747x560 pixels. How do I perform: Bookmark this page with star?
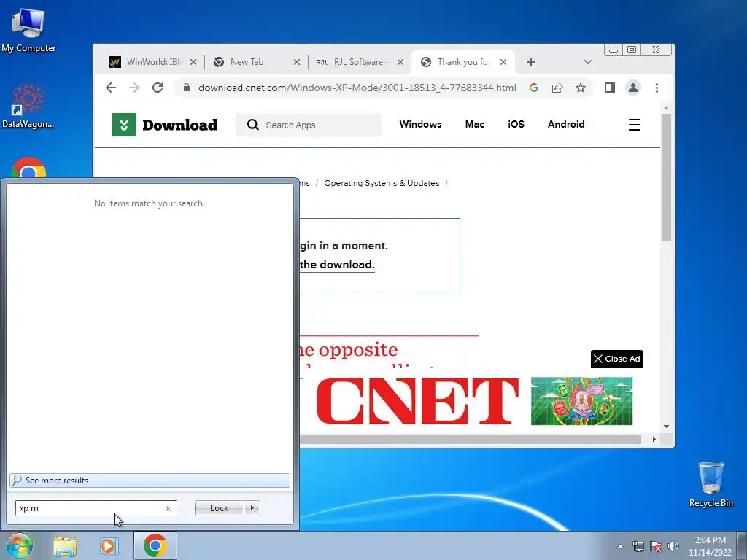(580, 87)
